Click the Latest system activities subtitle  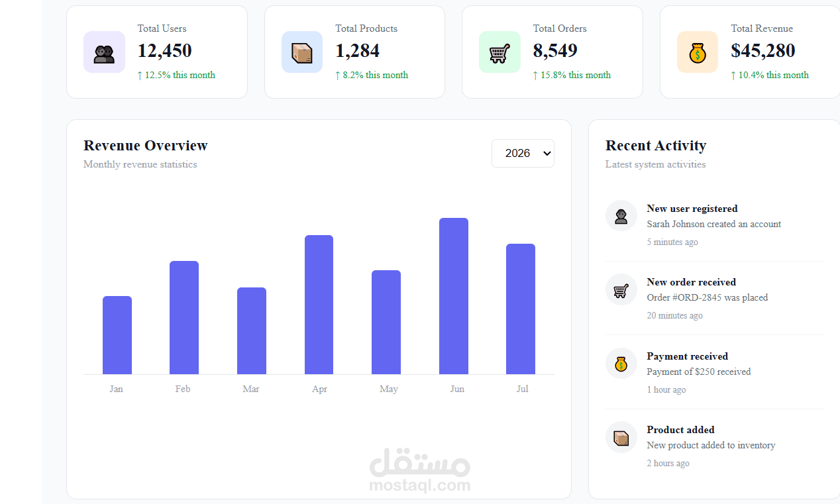tap(656, 164)
